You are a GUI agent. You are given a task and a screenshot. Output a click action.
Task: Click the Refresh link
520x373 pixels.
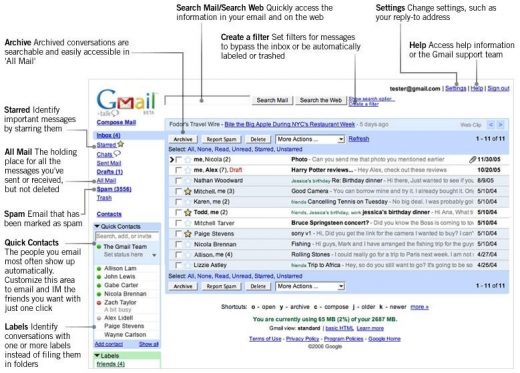coord(359,139)
